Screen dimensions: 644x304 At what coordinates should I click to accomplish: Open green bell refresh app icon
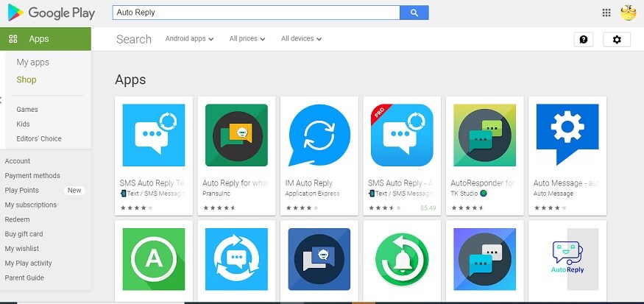[x=402, y=259]
